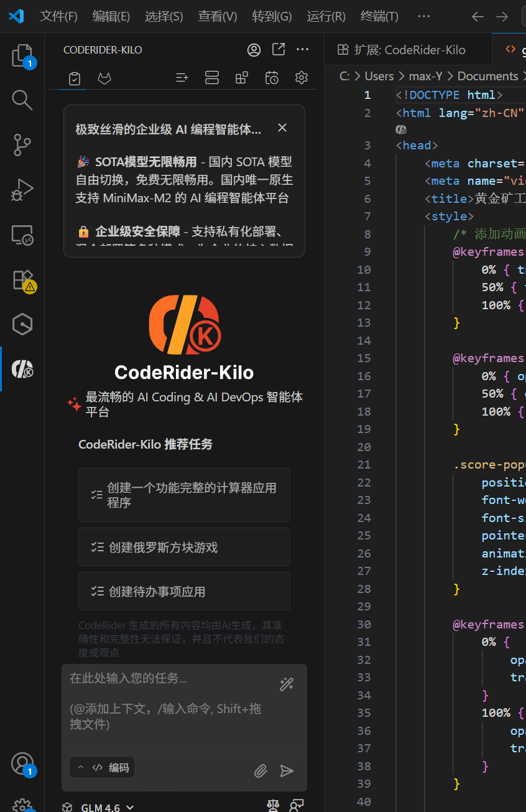This screenshot has width=526, height=812.
Task: Click max-Y in the breadcrumb path
Action: point(425,76)
